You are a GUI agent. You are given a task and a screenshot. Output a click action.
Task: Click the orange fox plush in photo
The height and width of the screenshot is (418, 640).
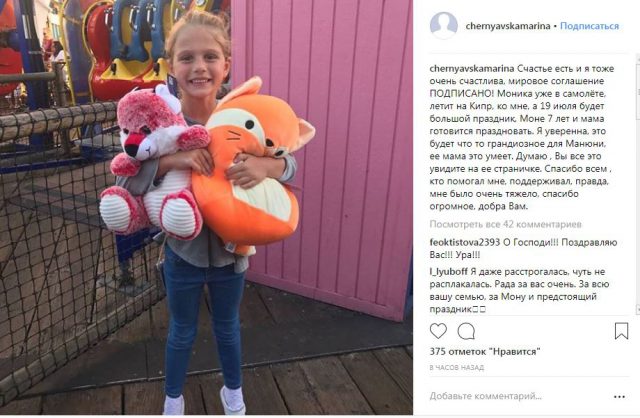tap(251, 163)
